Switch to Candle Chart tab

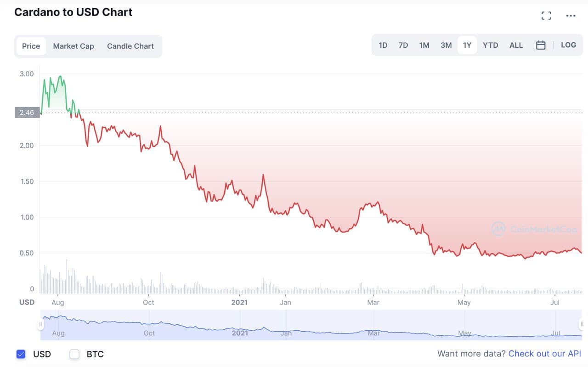pos(130,46)
